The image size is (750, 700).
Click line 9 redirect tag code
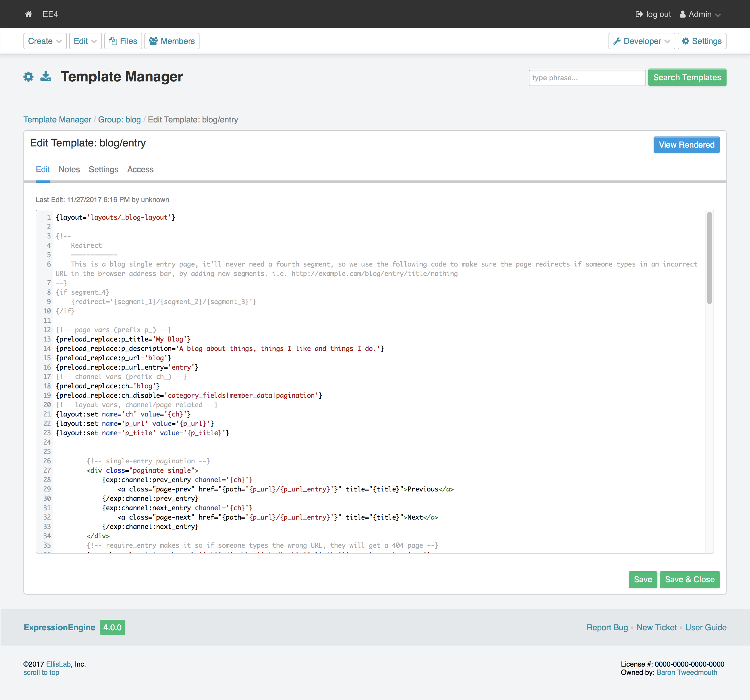click(x=164, y=302)
